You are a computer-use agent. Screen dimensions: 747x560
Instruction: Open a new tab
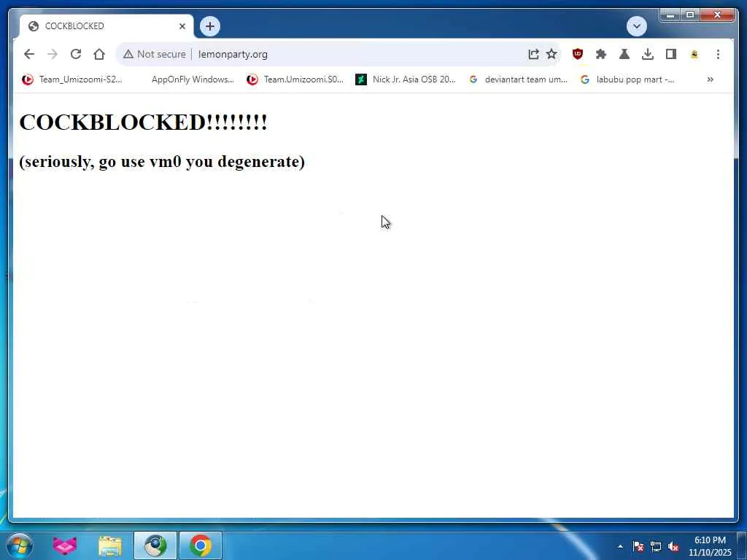point(210,26)
